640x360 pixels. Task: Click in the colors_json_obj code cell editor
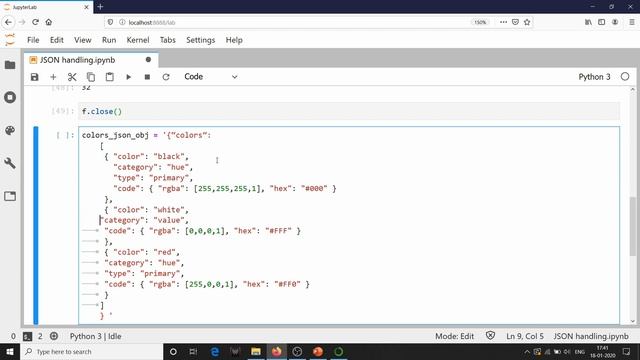point(349,225)
